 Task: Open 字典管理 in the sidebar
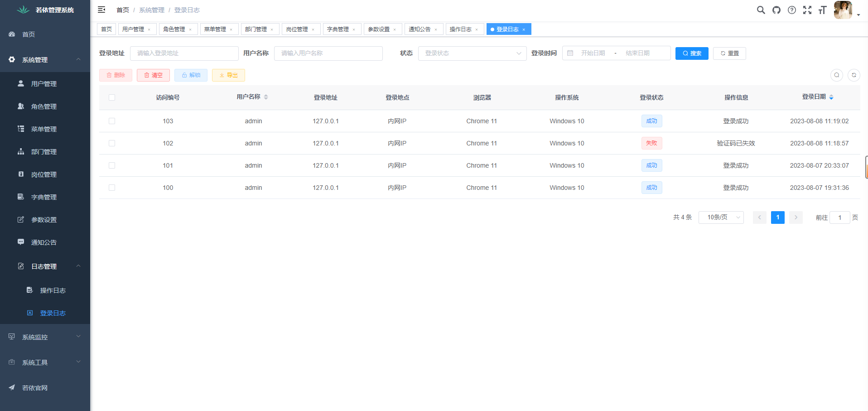(x=45, y=197)
